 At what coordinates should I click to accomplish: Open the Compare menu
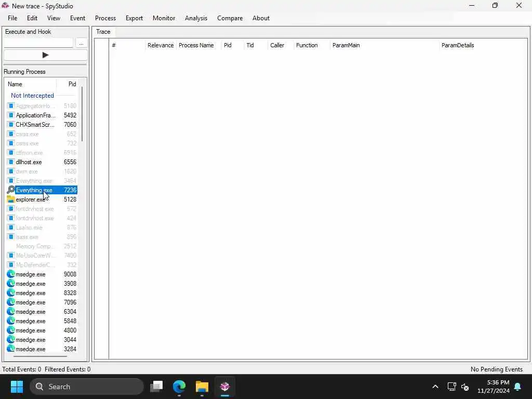[230, 18]
